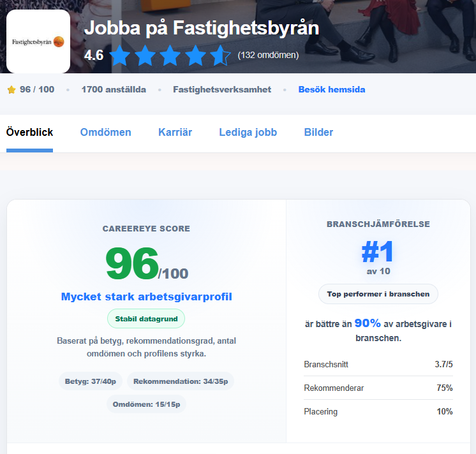Open the Bilder tab

click(318, 132)
